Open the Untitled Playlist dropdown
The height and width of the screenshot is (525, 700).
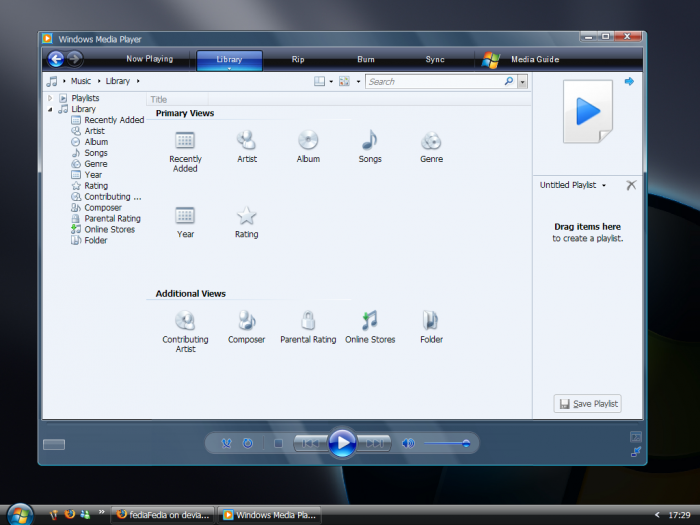click(574, 185)
